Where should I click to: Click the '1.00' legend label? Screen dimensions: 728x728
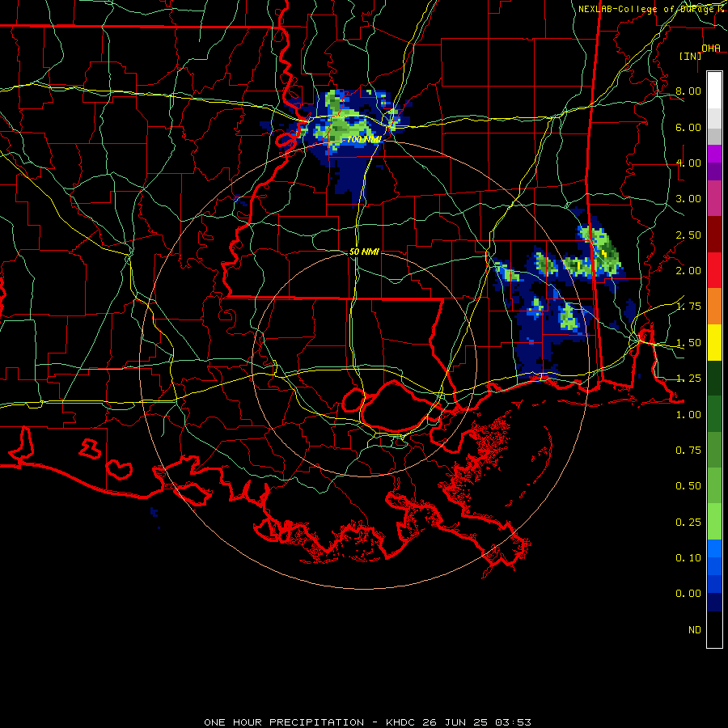[688, 415]
